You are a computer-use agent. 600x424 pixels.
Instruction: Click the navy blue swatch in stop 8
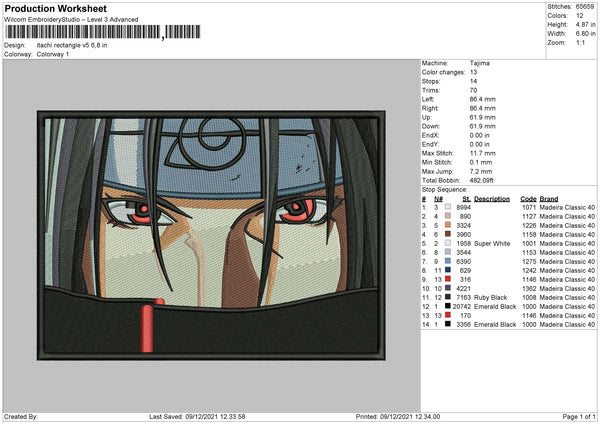tap(448, 270)
